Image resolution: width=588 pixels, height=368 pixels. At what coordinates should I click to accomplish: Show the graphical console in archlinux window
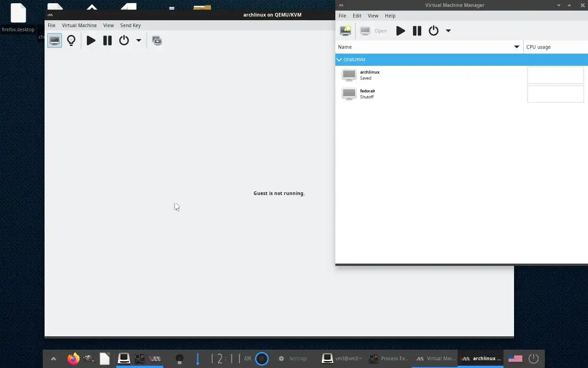pyautogui.click(x=55, y=40)
